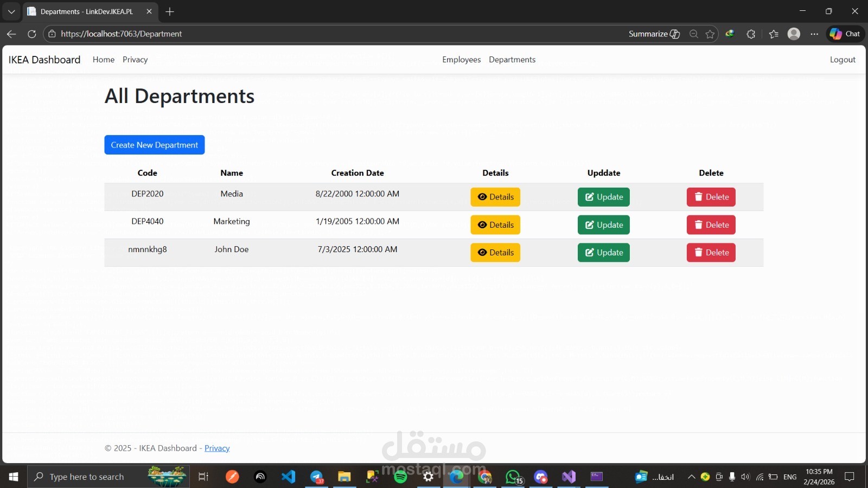Open Telegram from the taskbar

[317, 477]
